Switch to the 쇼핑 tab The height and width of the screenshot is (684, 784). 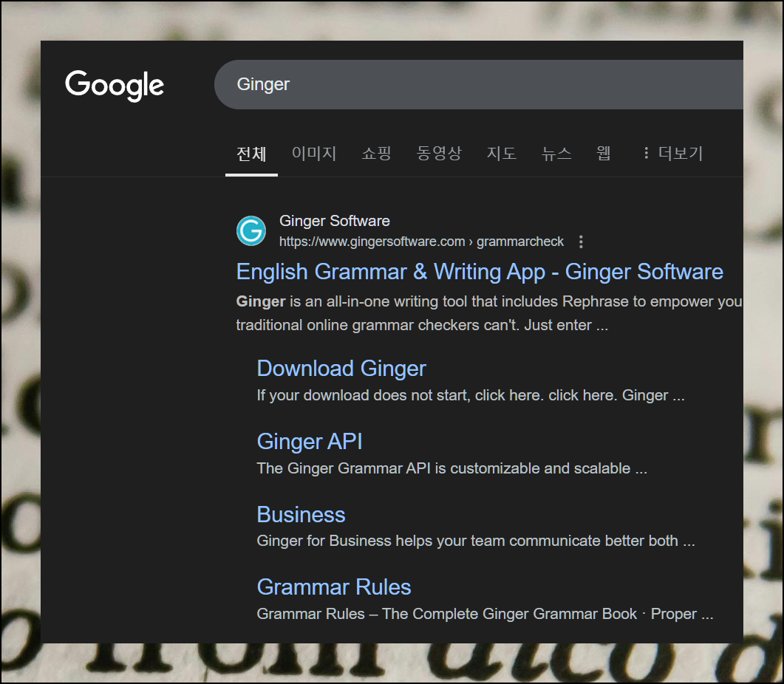pos(377,153)
